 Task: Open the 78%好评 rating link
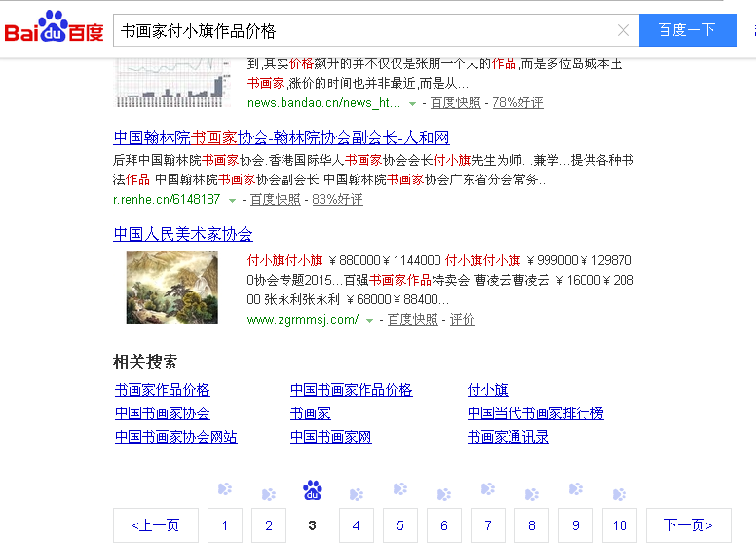point(517,102)
